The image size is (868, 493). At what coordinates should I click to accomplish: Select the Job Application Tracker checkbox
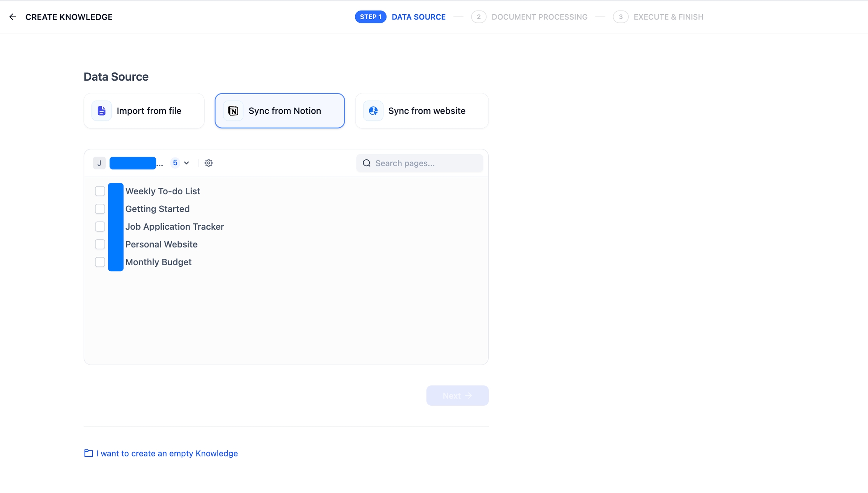coord(100,226)
